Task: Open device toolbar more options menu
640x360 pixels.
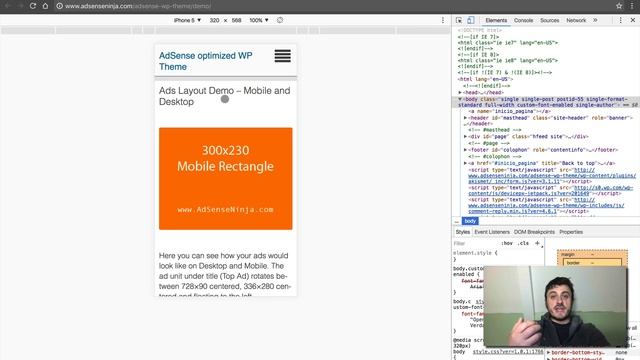Action: pyautogui.click(x=443, y=20)
